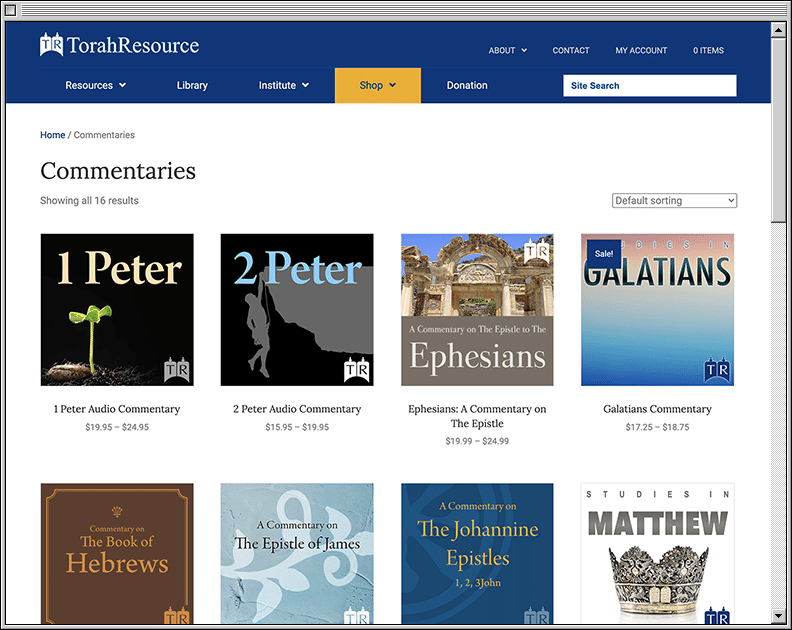
Task: Open the 1 Peter cover thumbnail
Action: [117, 310]
